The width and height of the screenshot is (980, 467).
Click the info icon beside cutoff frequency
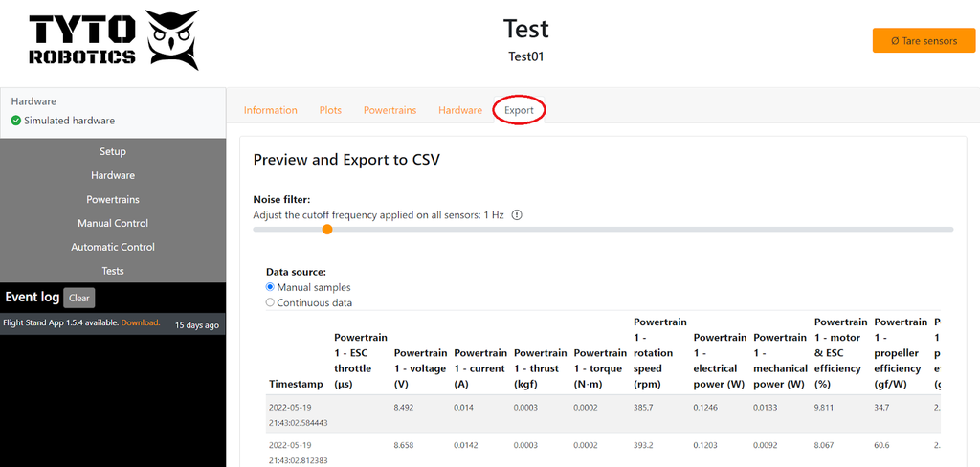pos(517,215)
